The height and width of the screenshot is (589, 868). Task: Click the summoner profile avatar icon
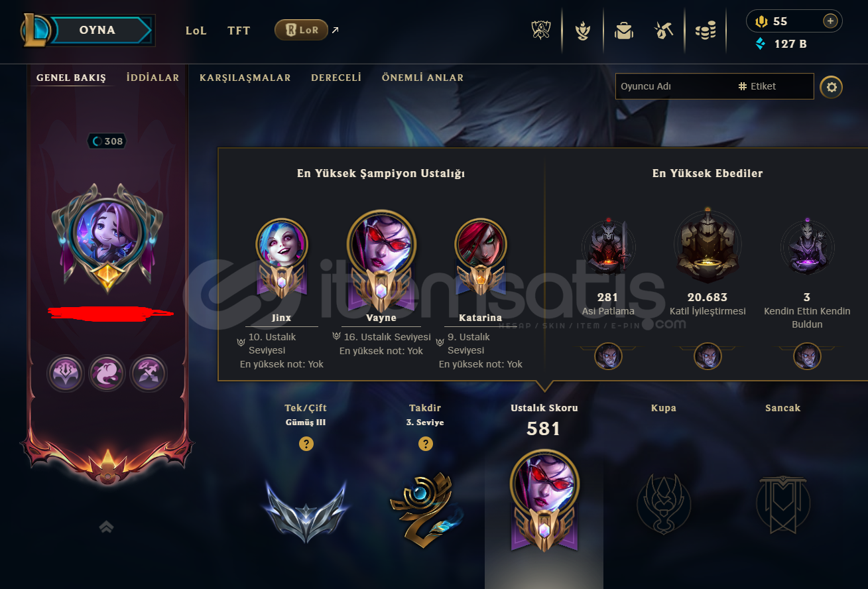coord(107,233)
